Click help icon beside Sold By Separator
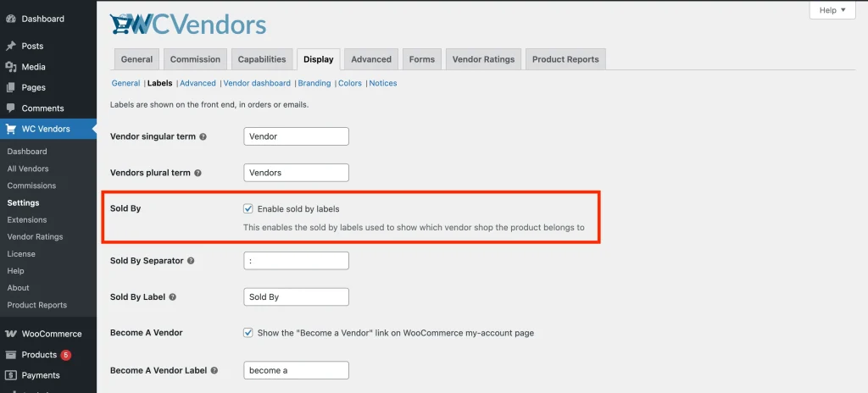The image size is (868, 393). click(x=191, y=261)
